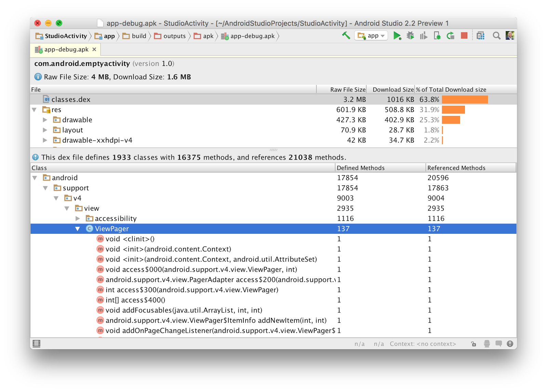Sync the project with Gradle files
The width and height of the screenshot is (547, 392).
pyautogui.click(x=450, y=35)
